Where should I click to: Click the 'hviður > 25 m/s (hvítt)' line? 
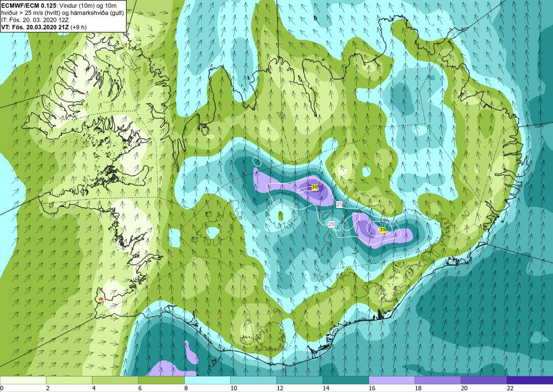(30, 13)
